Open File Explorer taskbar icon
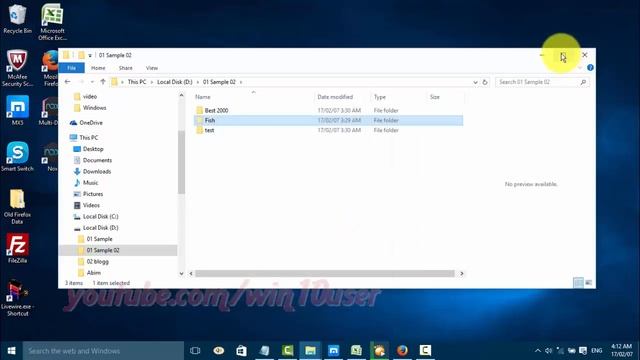The image size is (640, 360). click(310, 351)
